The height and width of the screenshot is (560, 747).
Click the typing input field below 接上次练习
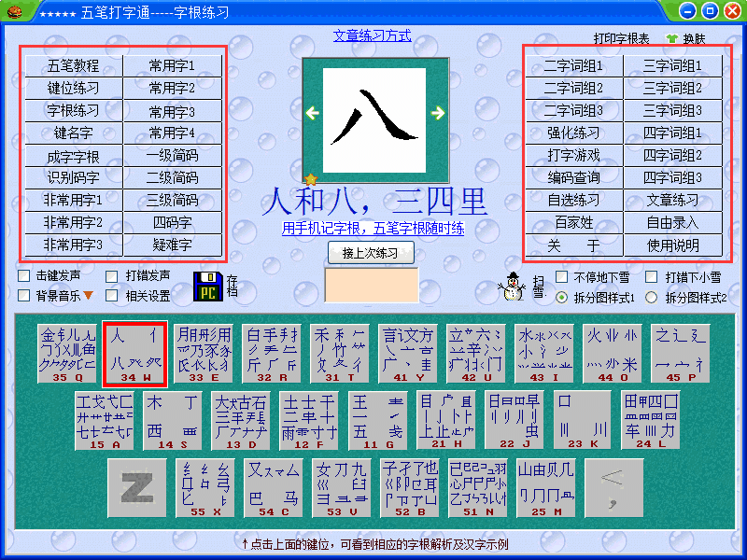pos(372,284)
